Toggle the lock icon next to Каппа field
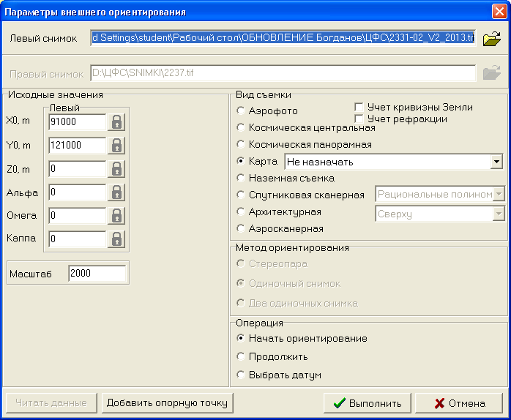Screen dimensions: 511x420 click(x=116, y=239)
